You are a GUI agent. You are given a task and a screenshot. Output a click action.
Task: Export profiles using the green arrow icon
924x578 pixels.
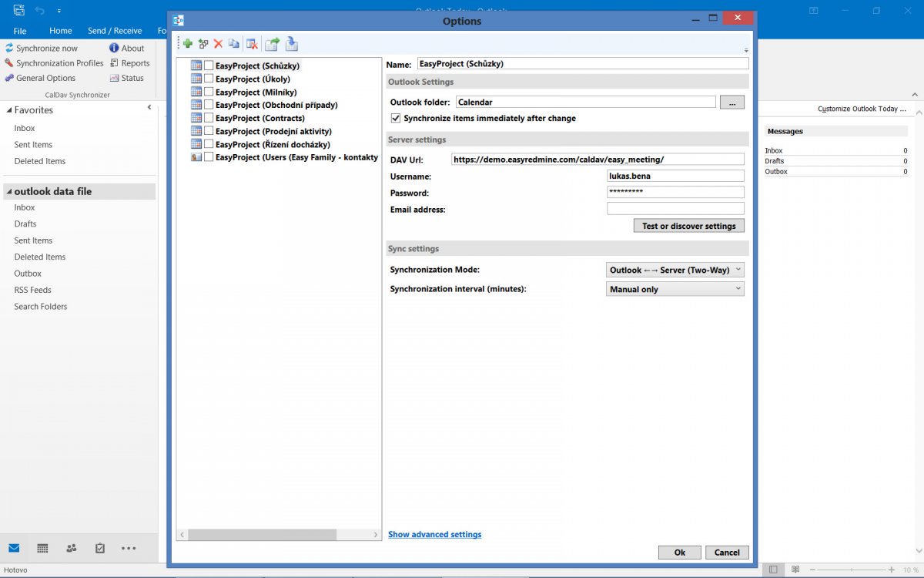(272, 44)
